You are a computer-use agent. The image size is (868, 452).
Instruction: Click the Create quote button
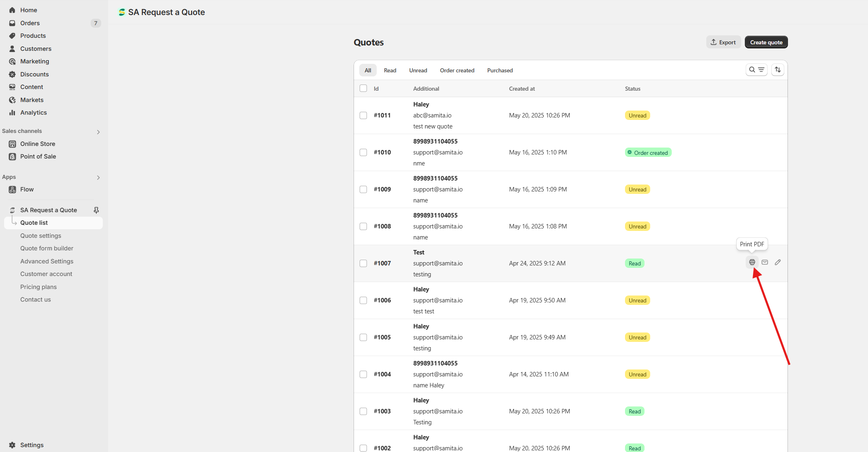pos(766,42)
